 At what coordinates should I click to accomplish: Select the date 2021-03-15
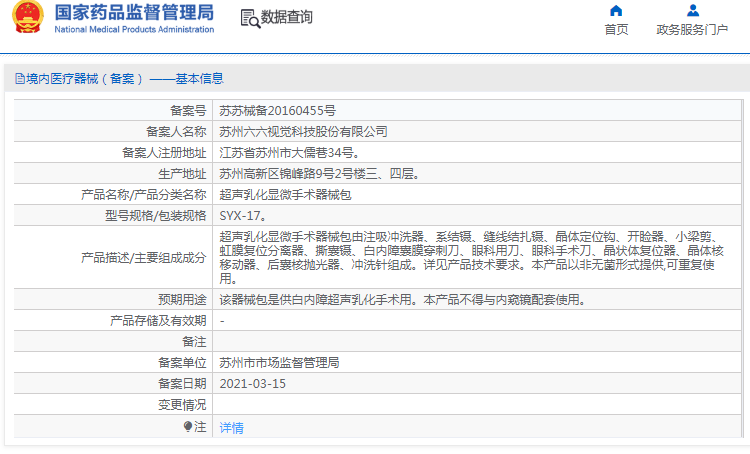click(253, 384)
